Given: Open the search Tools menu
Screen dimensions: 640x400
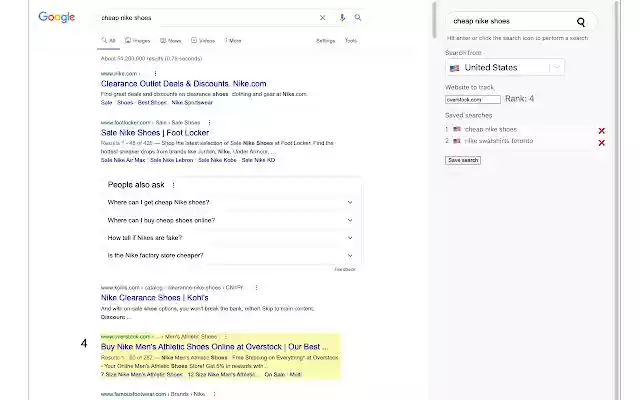Looking at the screenshot, I should click(351, 41).
